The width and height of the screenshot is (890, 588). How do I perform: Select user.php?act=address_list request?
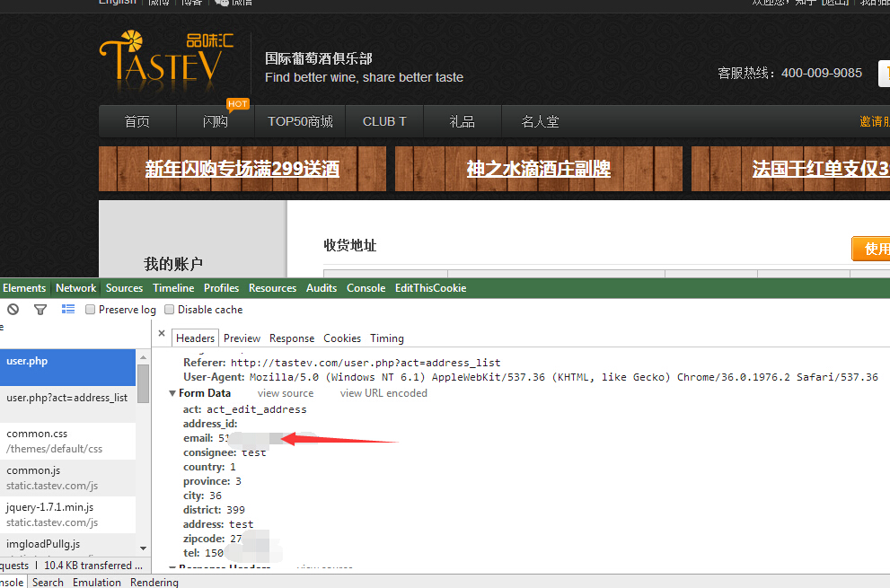point(67,404)
